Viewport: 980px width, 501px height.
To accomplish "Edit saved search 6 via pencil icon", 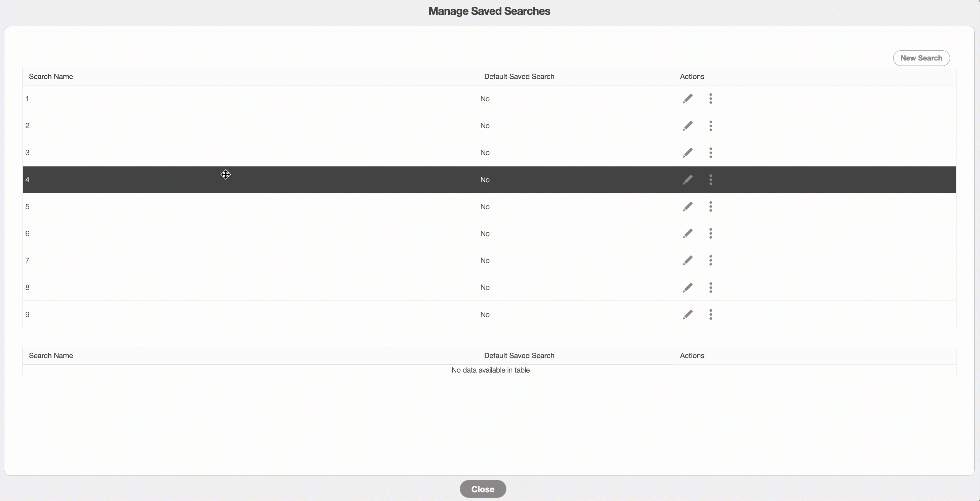I will [688, 233].
